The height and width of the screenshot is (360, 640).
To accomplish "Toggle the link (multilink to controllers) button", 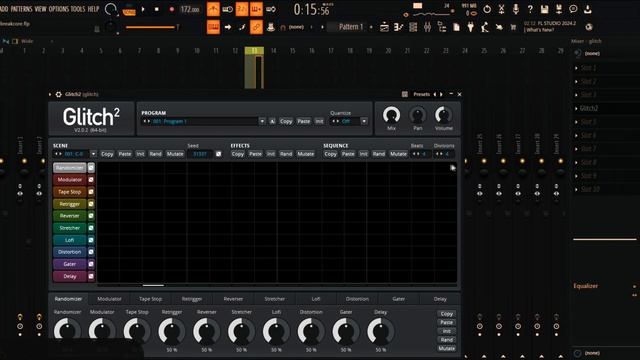I will 256,27.
